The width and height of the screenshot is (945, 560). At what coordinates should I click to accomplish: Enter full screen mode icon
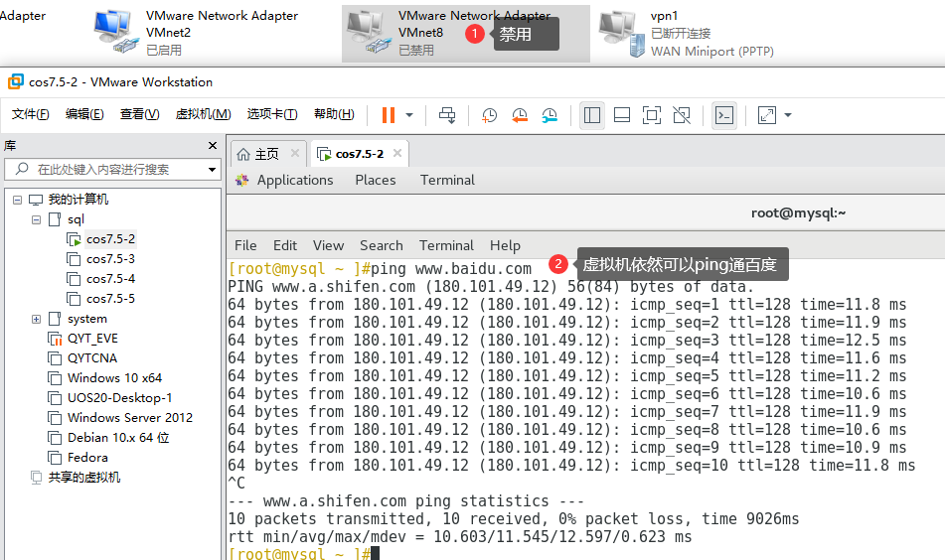click(652, 115)
